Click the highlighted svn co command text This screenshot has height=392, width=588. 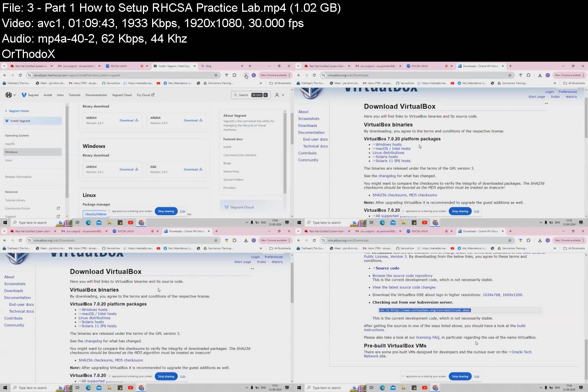424,310
